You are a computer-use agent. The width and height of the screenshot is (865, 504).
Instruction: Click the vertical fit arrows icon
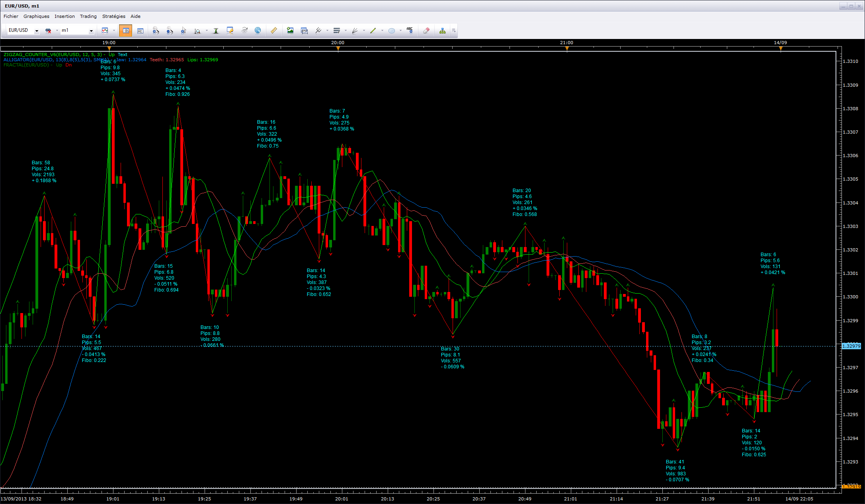coord(216,31)
